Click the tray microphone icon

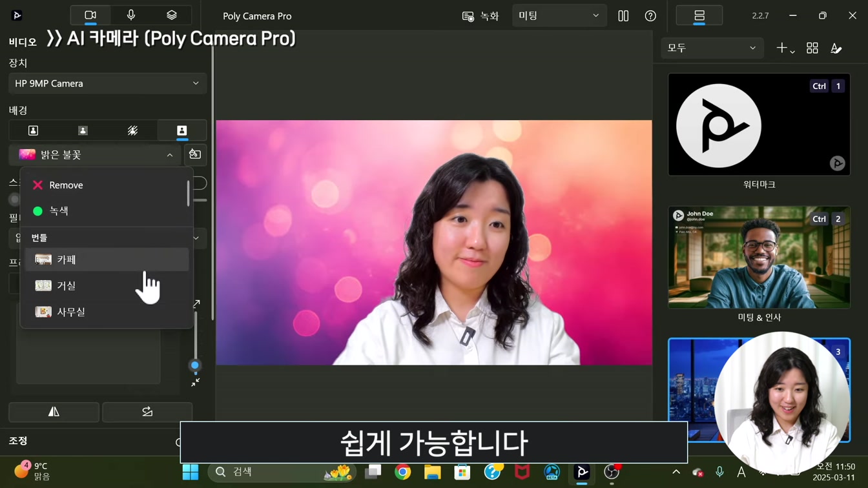719,472
